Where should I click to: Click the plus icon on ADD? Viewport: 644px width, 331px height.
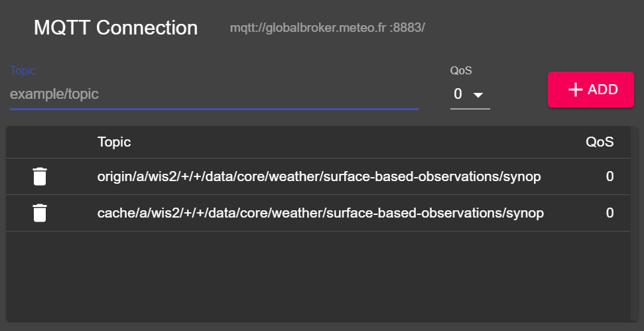point(576,90)
